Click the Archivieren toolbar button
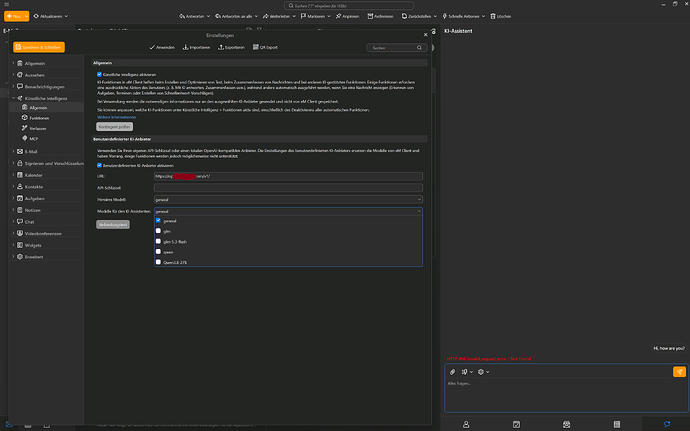This screenshot has height=431, width=690. tap(380, 16)
